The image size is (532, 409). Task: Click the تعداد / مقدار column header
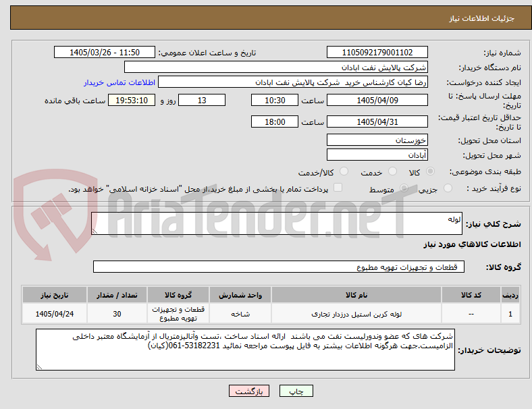(x=117, y=295)
